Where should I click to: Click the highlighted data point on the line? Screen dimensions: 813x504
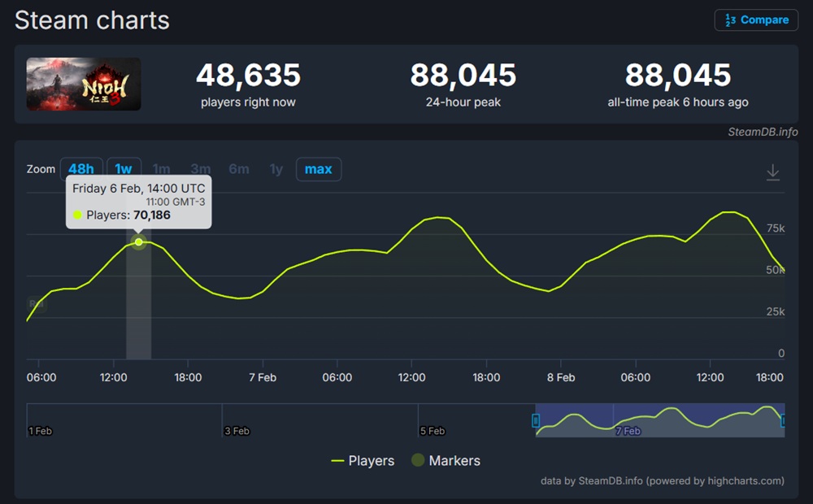coord(139,242)
